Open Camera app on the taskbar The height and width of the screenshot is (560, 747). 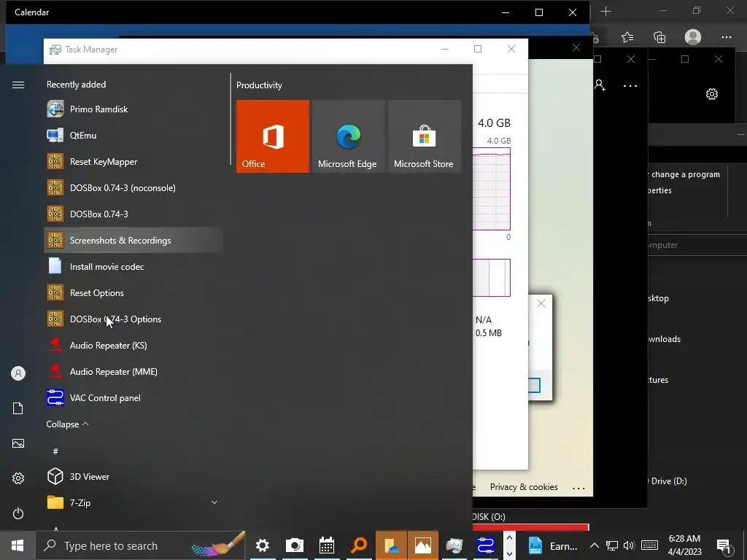pos(295,545)
